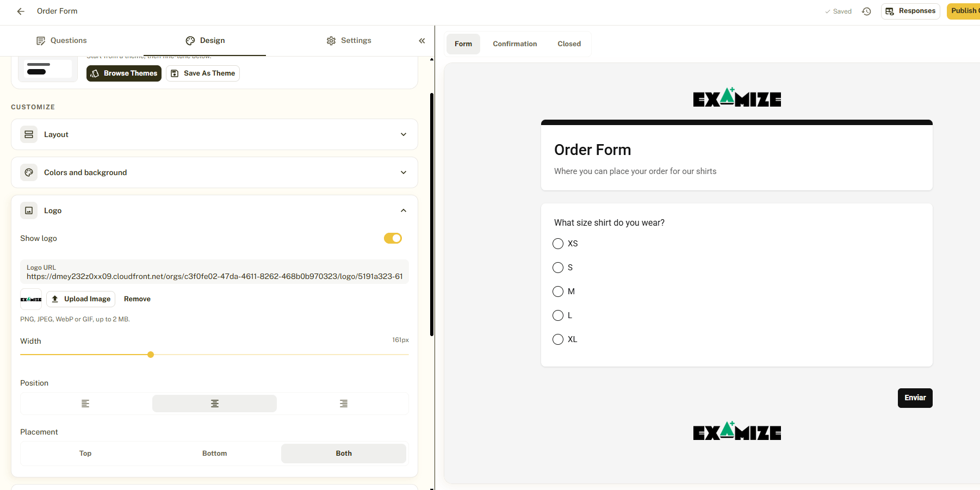Select the XL shirt size radio button
Viewport: 980px width, 490px height.
[x=558, y=339]
